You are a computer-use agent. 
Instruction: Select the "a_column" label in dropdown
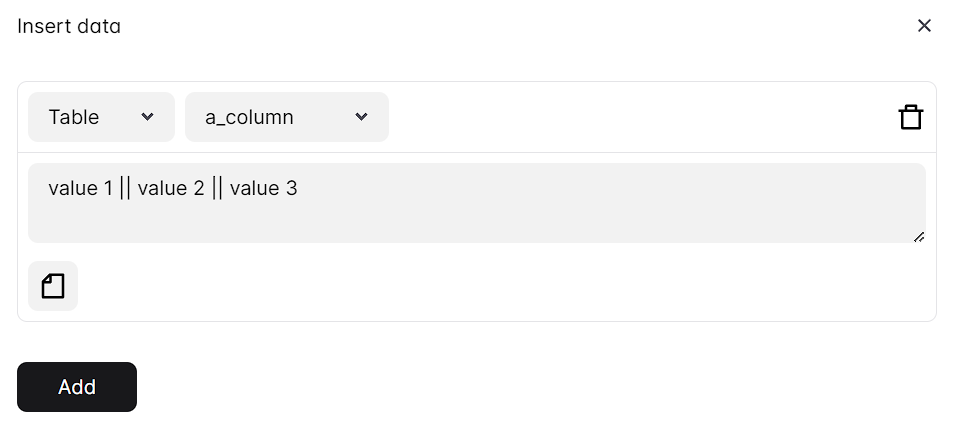click(249, 117)
